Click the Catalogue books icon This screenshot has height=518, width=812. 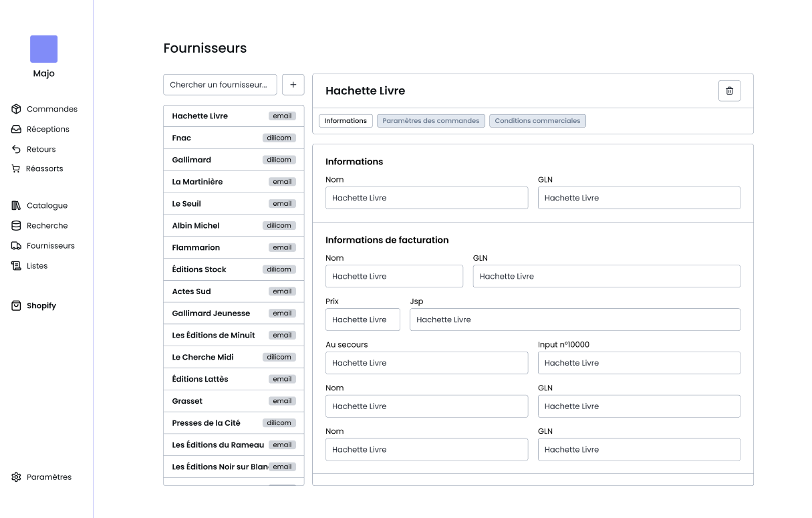tap(17, 206)
